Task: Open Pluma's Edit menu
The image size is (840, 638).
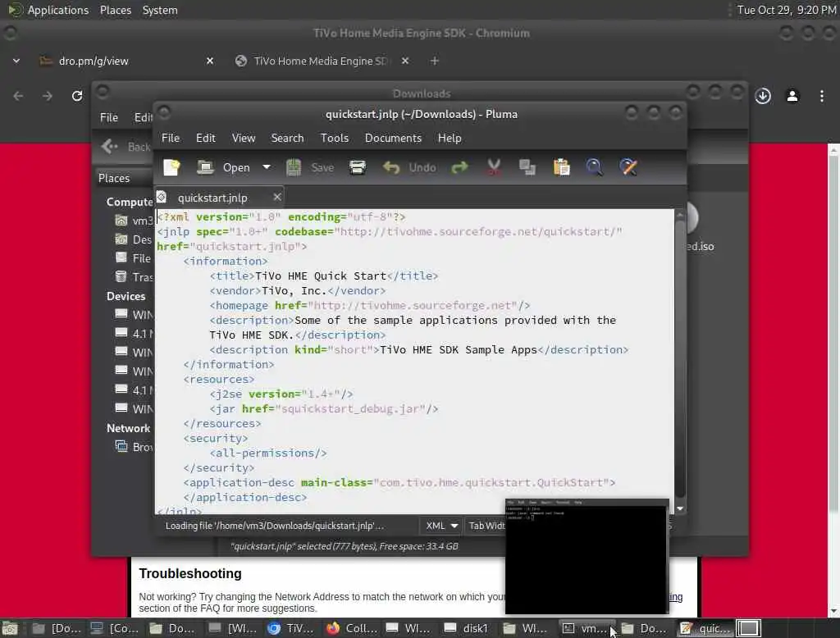Action: pyautogui.click(x=206, y=139)
